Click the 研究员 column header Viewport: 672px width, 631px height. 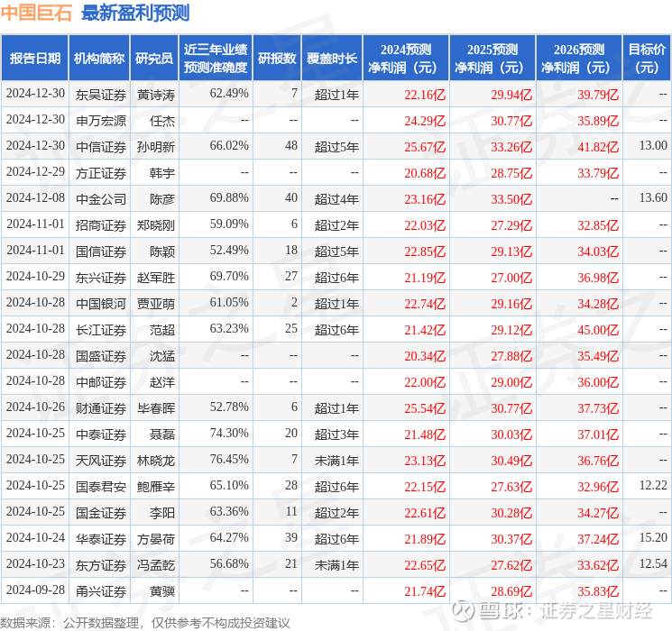[x=154, y=59]
